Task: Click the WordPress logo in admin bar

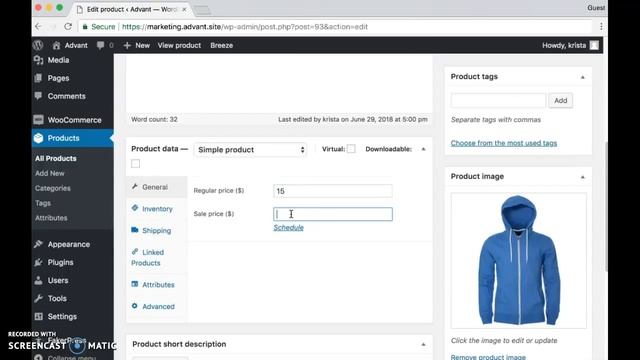Action: [38, 45]
